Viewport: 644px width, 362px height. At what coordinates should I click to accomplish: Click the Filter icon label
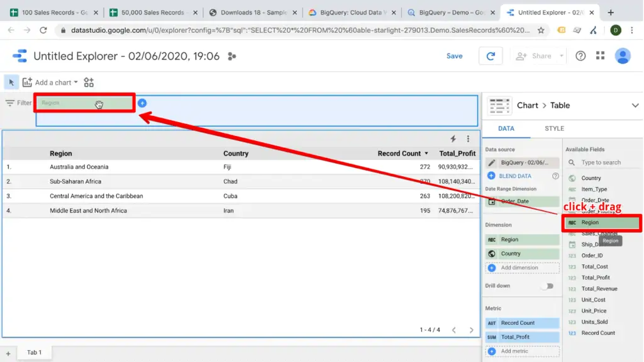[x=18, y=103]
